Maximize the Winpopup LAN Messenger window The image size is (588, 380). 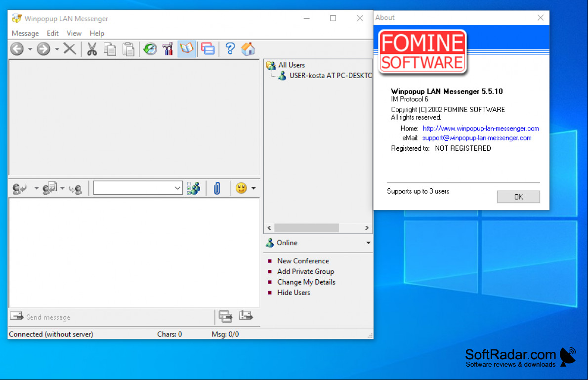coord(333,18)
